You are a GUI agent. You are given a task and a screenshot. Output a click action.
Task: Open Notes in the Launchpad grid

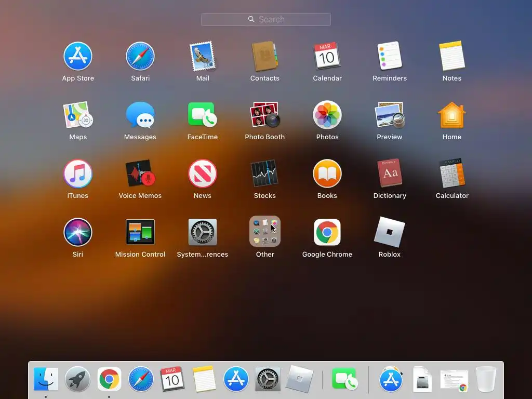[x=452, y=56]
